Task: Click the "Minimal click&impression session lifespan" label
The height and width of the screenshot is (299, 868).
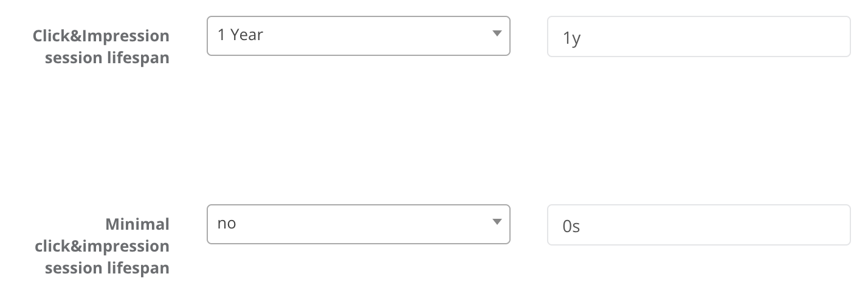Action: (102, 246)
